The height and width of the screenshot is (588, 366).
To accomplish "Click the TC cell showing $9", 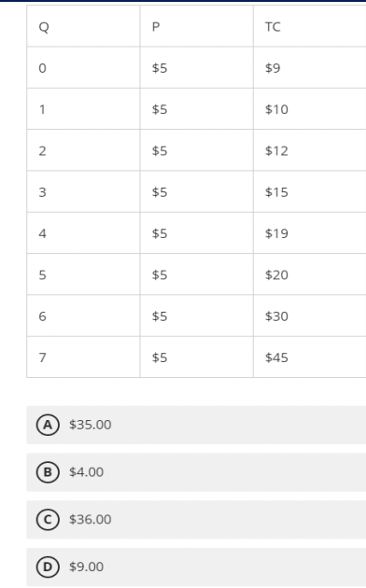I will coord(310,67).
